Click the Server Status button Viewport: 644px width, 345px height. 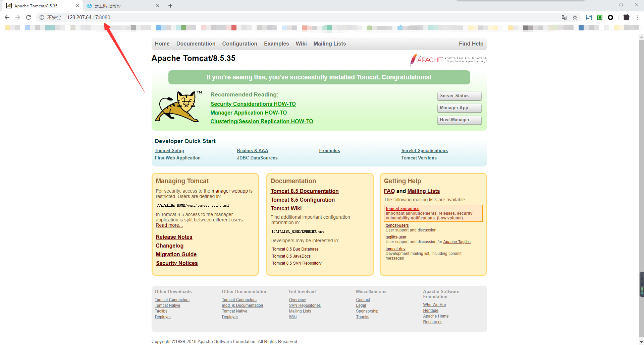coord(459,96)
